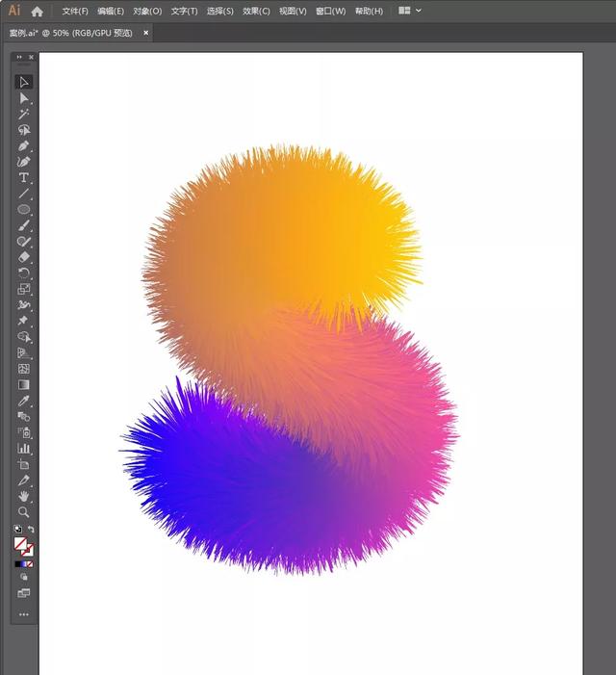Select the Rotate tool

point(24,273)
